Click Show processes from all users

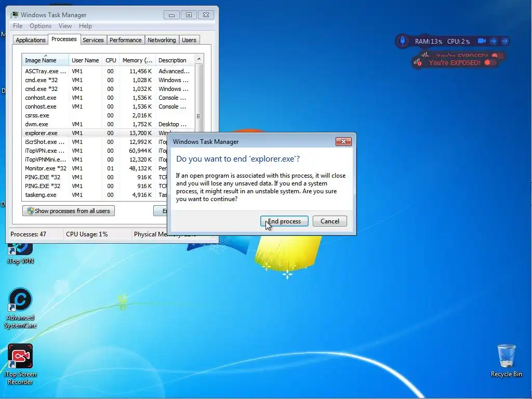pyautogui.click(x=69, y=211)
